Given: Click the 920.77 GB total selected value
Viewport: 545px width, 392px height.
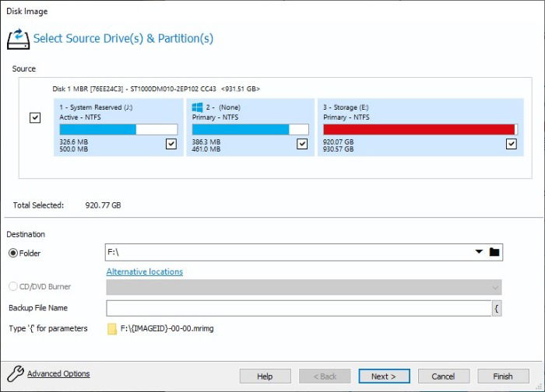Looking at the screenshot, I should pyautogui.click(x=104, y=205).
